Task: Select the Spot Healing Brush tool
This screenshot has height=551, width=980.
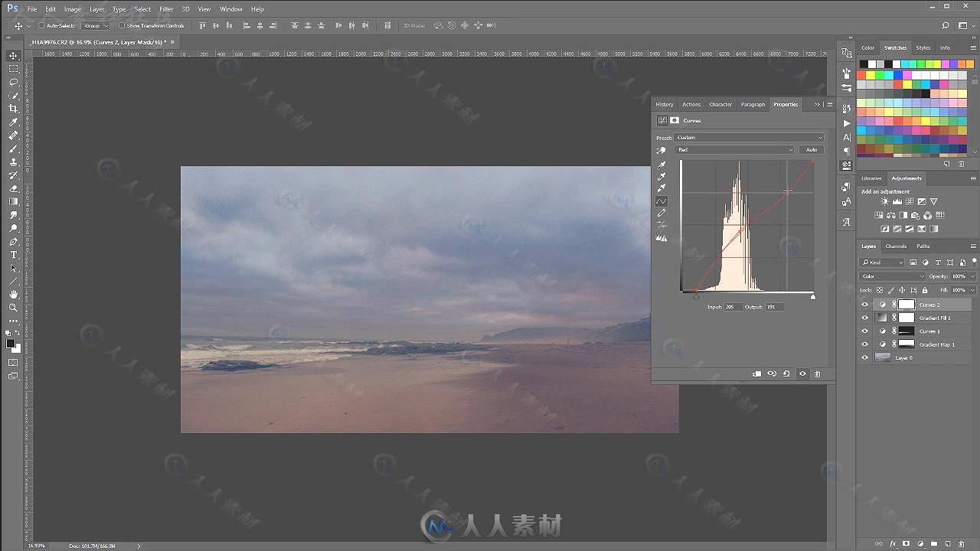Action: pyautogui.click(x=14, y=135)
